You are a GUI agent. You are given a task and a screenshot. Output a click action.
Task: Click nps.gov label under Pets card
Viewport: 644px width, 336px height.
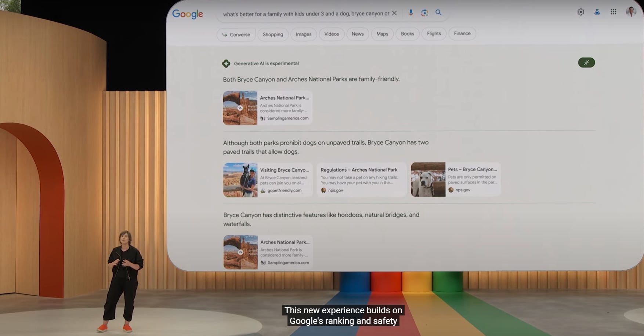(x=463, y=190)
